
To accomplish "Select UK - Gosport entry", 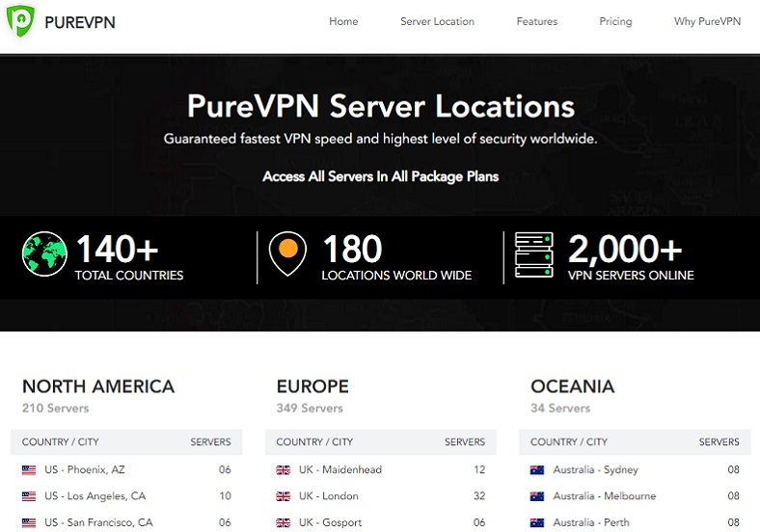I will click(381, 522).
